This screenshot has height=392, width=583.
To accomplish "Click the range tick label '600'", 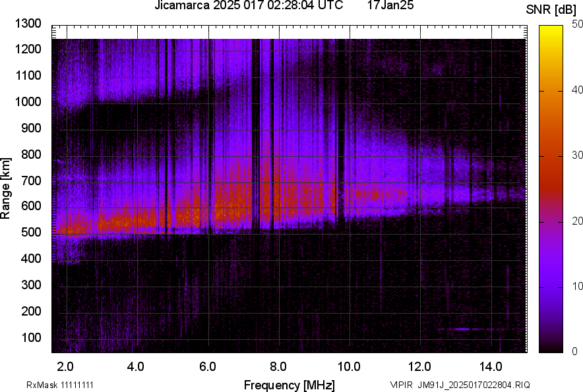I will (x=31, y=206).
